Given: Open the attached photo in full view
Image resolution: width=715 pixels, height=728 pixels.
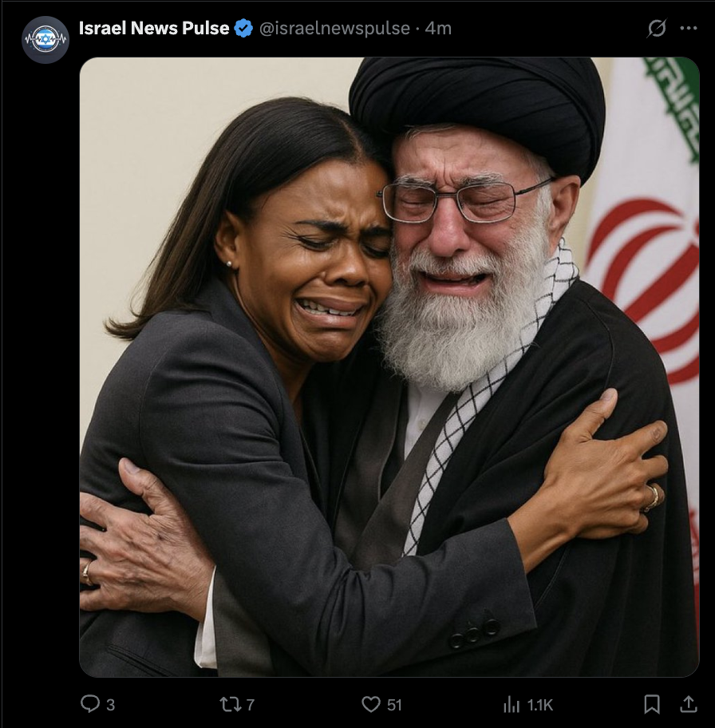Looking at the screenshot, I should [x=389, y=366].
